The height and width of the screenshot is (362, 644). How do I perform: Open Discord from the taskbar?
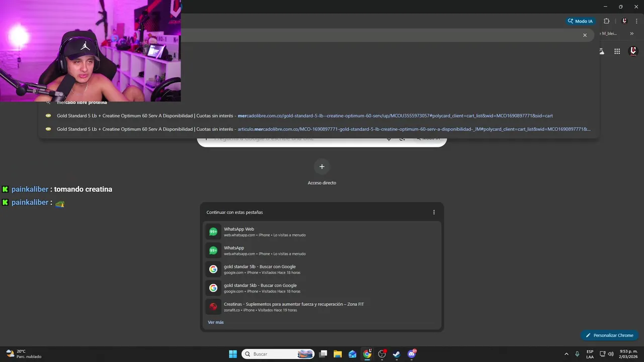(x=412, y=354)
